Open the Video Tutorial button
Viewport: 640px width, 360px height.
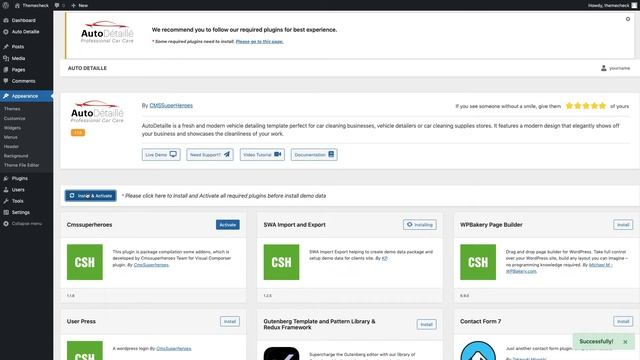(262, 155)
